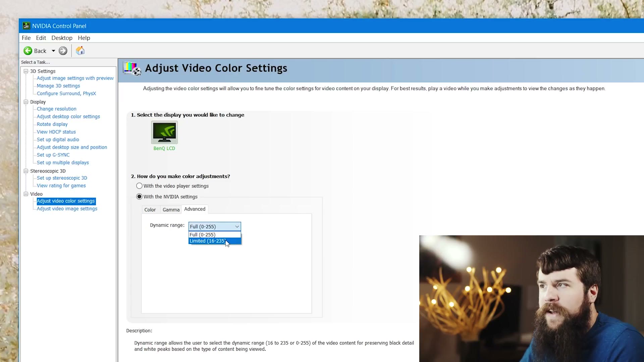644x362 pixels.
Task: Click the 'Display' tree heading
Action: (38, 102)
